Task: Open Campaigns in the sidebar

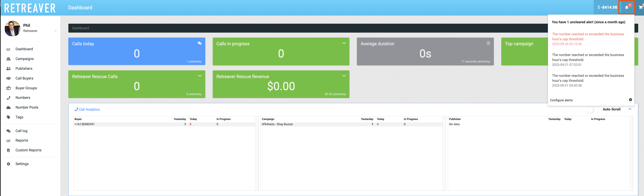Action: click(x=24, y=59)
